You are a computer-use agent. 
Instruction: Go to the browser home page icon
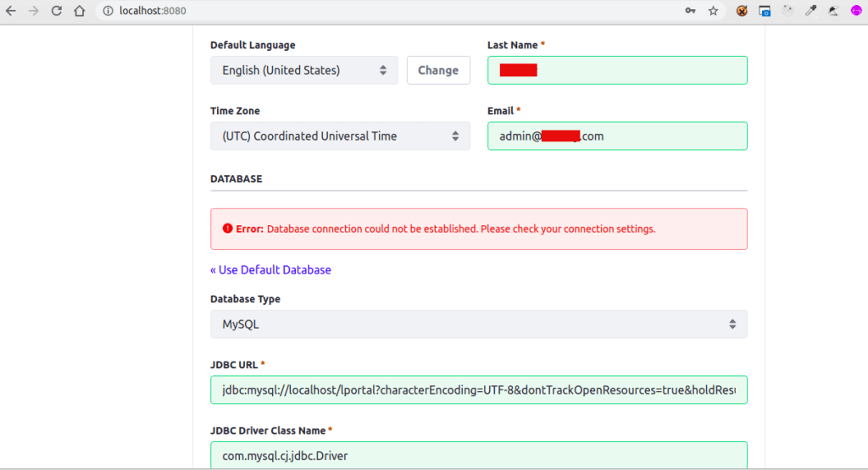(79, 11)
